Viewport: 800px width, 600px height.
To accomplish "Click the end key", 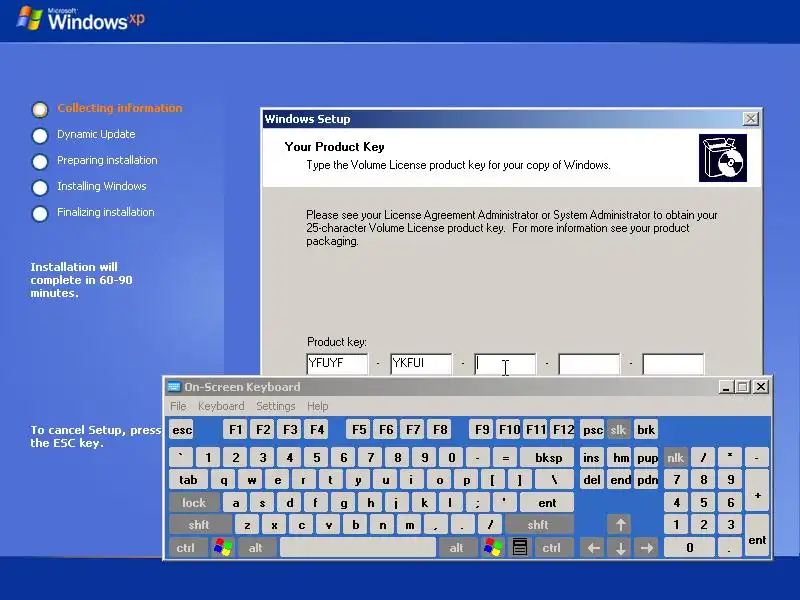I will (x=620, y=480).
